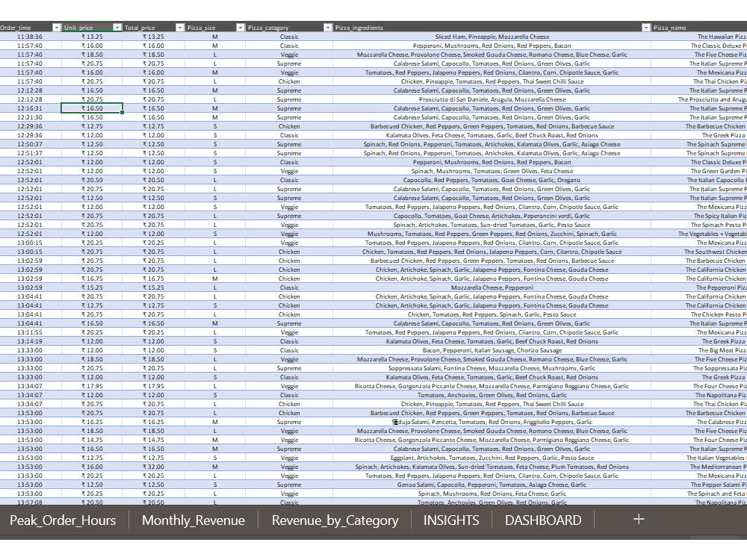Viewport: 747px width, 560px height.
Task: Select The Green Garden pizza name cell
Action: pyautogui.click(x=699, y=171)
